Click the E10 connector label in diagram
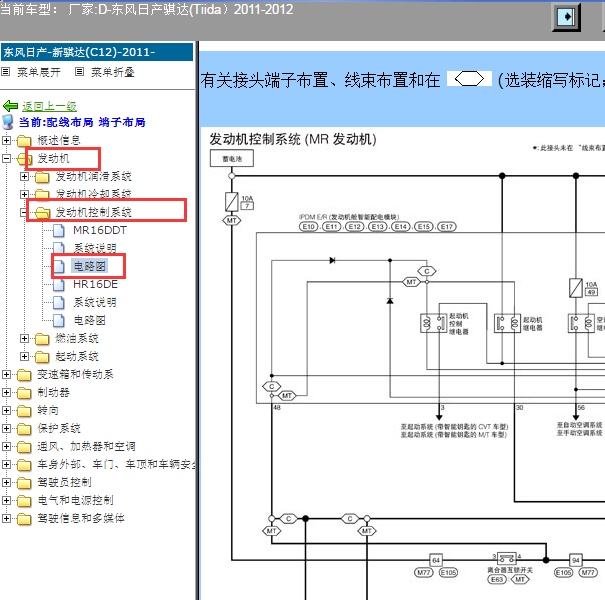This screenshot has height=600, width=605. coord(309,226)
